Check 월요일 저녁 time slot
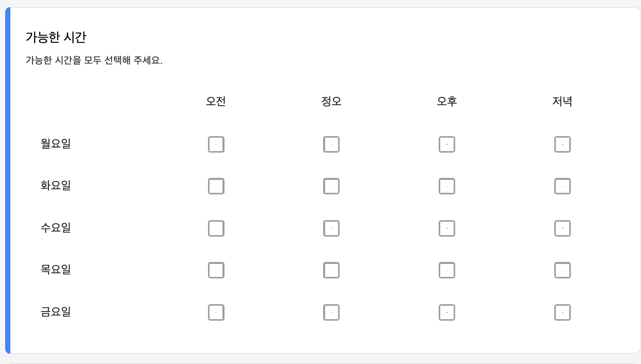The image size is (641, 364). (x=563, y=144)
